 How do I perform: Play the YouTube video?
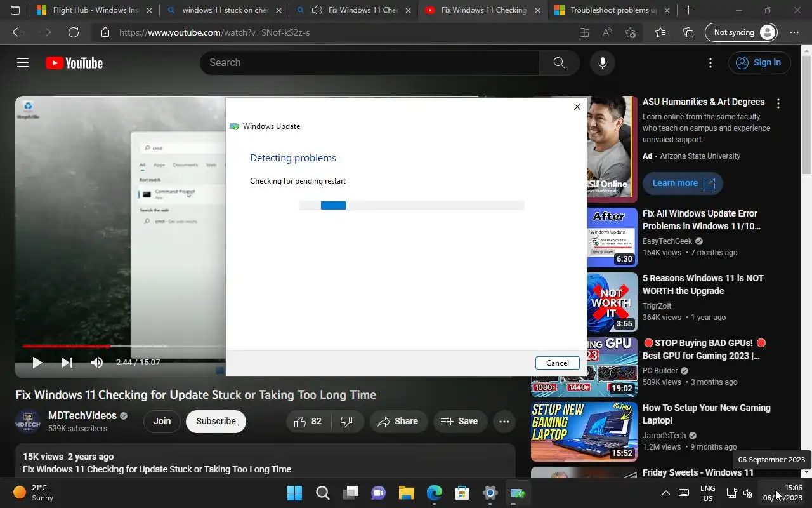point(37,363)
